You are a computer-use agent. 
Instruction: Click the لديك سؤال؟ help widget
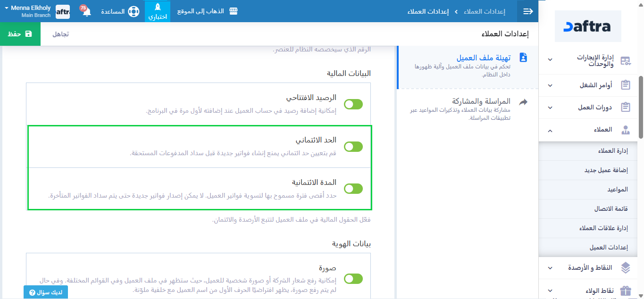click(x=46, y=292)
